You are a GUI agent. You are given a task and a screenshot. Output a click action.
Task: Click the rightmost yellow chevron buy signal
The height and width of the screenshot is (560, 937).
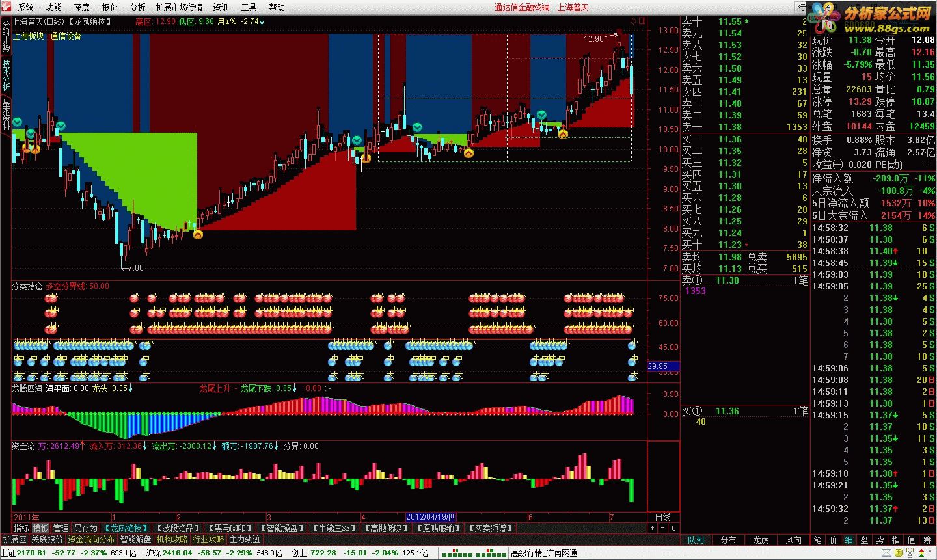click(563, 134)
